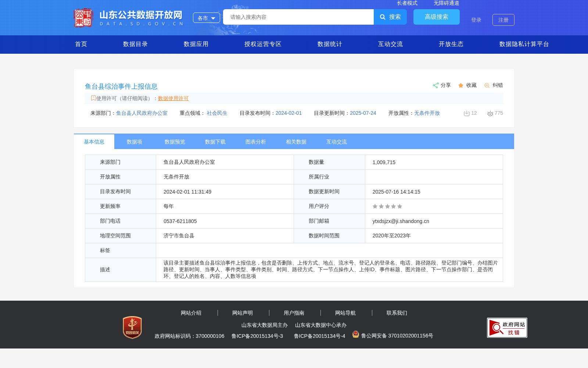Click 鲁ICP备20015134号-4 link
588x368 pixels.
pyautogui.click(x=320, y=336)
